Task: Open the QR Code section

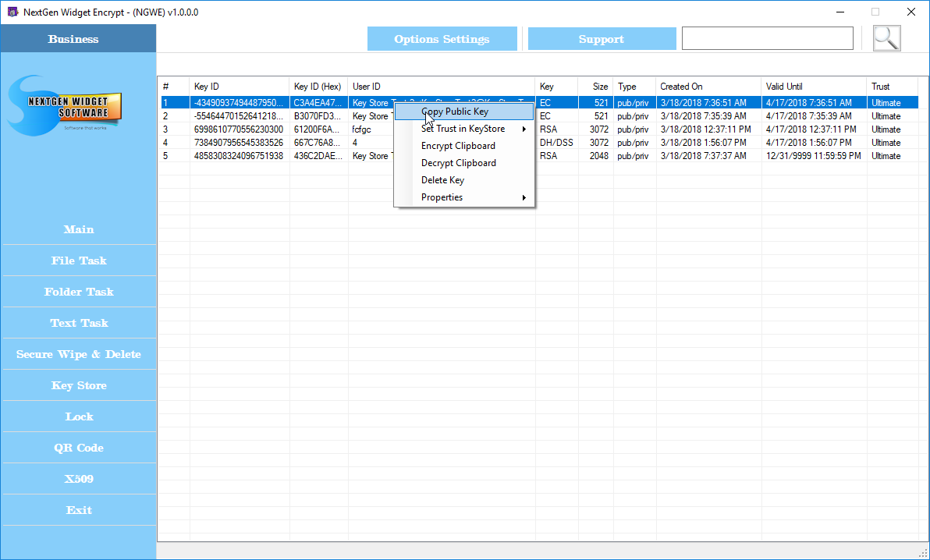Action: [79, 448]
